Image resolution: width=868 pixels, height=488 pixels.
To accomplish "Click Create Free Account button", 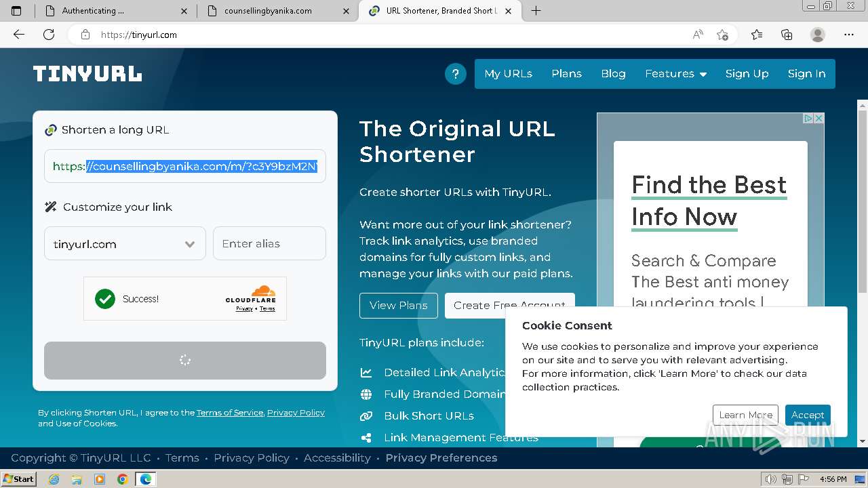I will click(509, 305).
